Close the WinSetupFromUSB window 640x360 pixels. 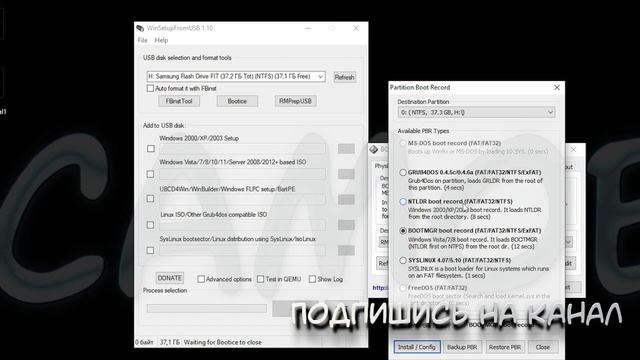tap(356, 28)
